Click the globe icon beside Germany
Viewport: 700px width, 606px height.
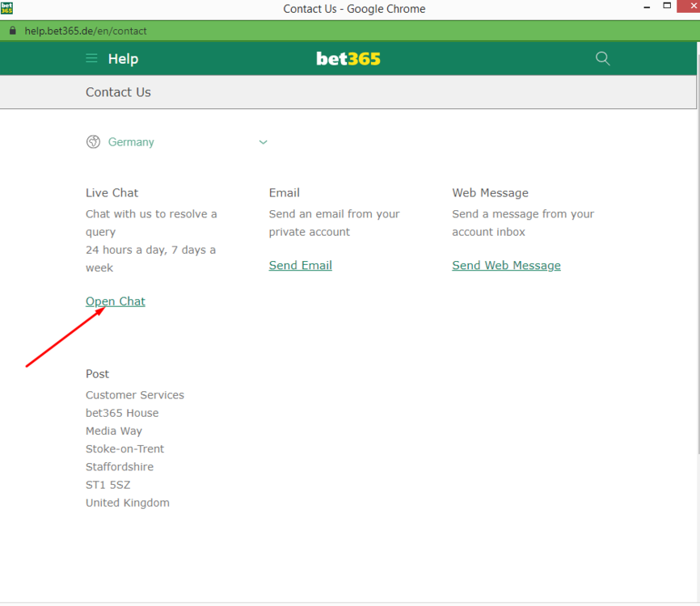[93, 142]
